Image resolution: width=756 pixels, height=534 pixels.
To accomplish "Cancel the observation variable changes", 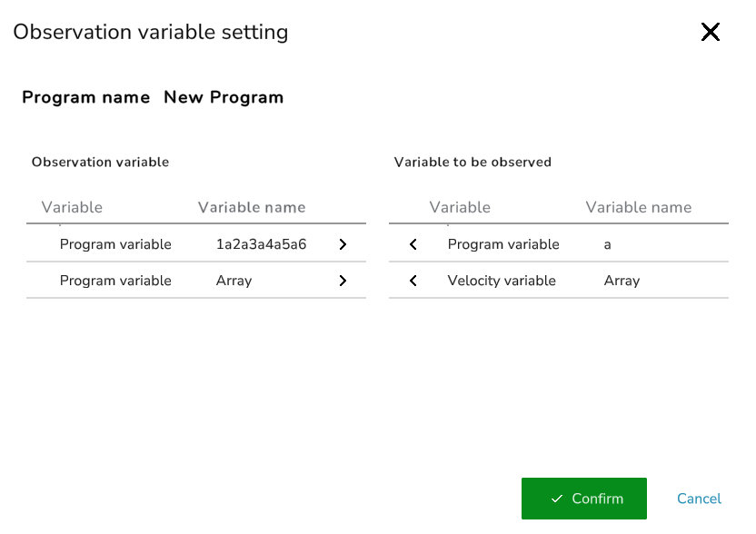I will (699, 499).
